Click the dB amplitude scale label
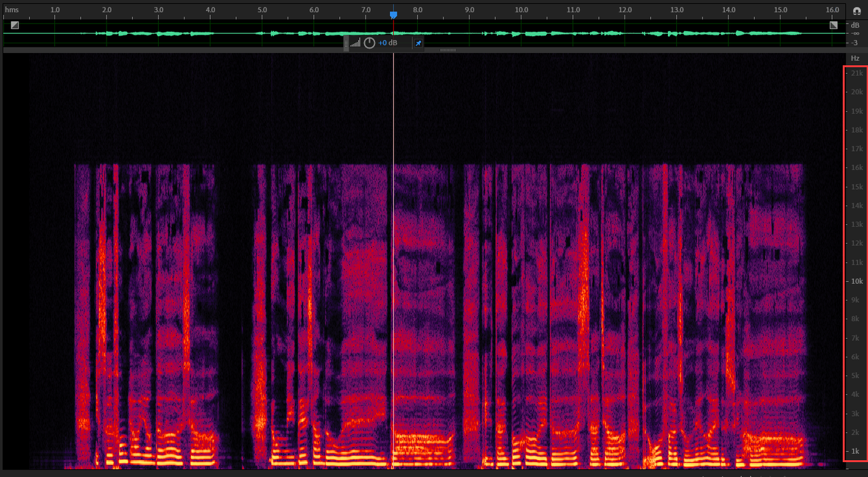 tap(854, 25)
